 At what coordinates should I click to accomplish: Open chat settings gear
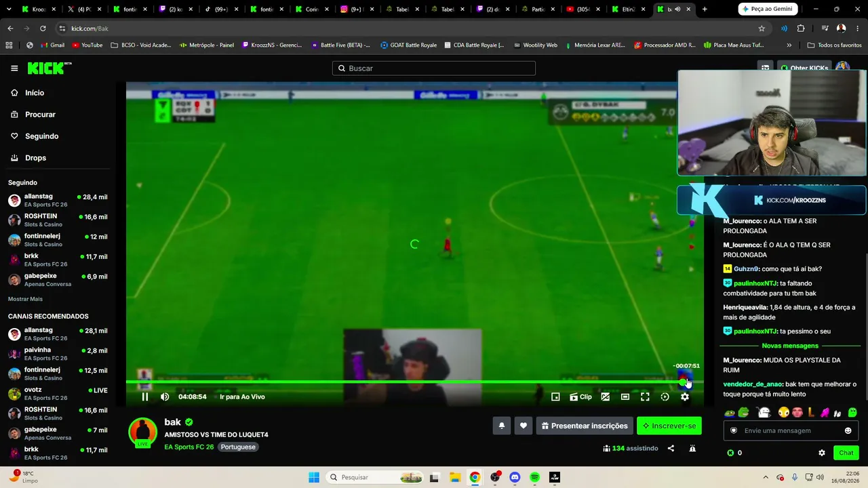822,453
